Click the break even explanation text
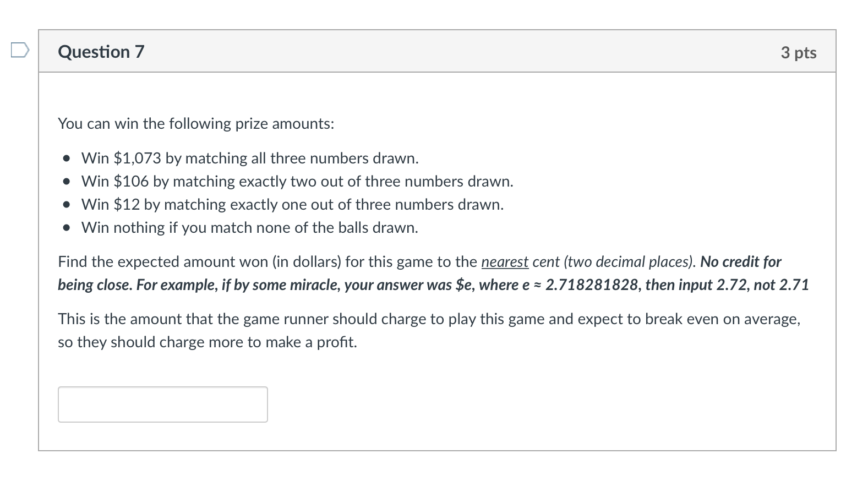This screenshot has height=481, width=868. (x=428, y=330)
